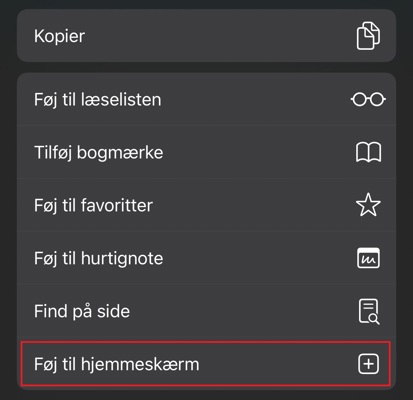Screen dimensions: 413x400
Task: Select Føj til hurtignote text
Action: pyautogui.click(x=99, y=258)
